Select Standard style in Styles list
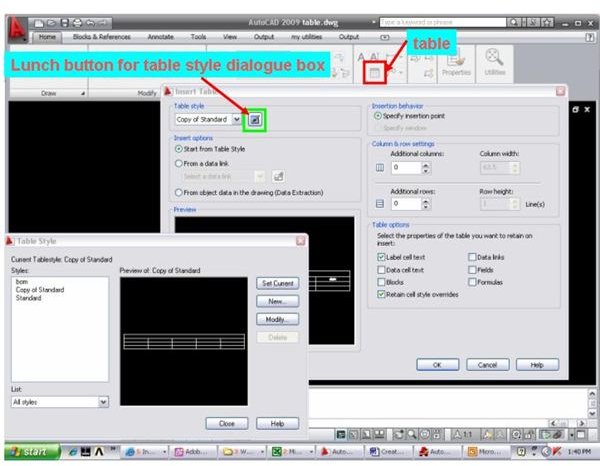Image resolution: width=600 pixels, height=466 pixels. 29,298
